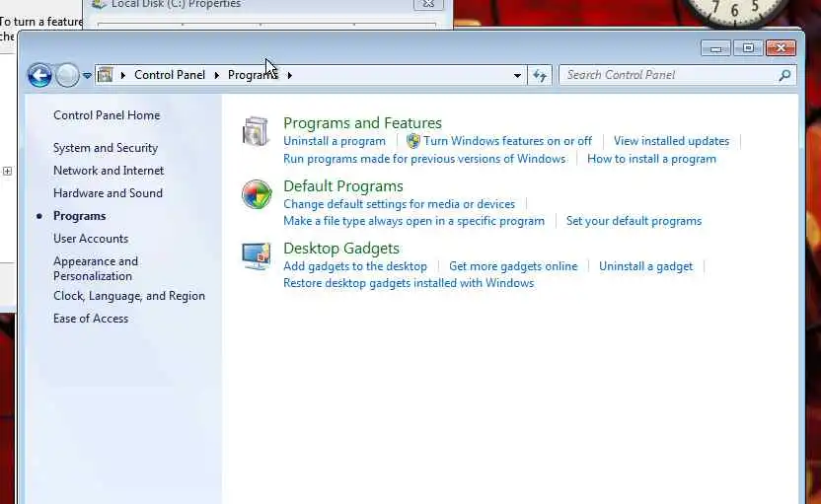This screenshot has height=504, width=821.
Task: Click Uninstall a program
Action: pyautogui.click(x=335, y=141)
